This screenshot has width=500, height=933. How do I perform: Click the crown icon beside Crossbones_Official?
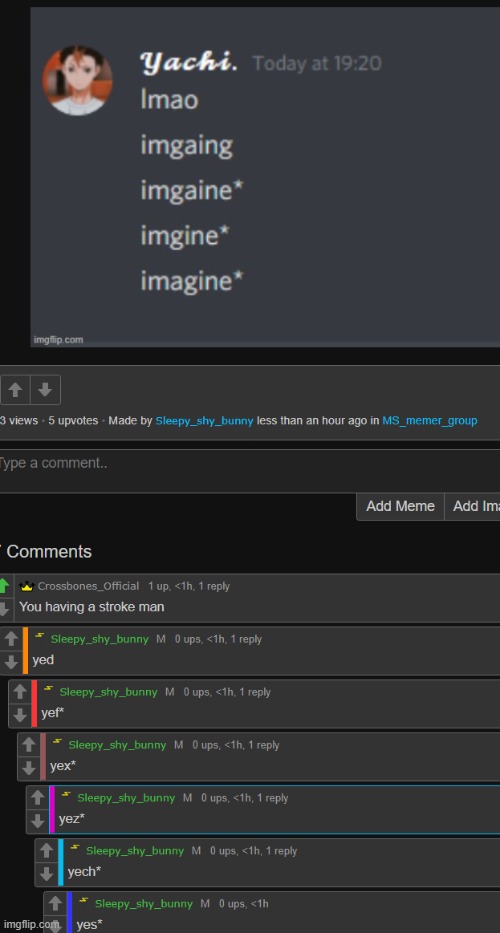click(x=26, y=586)
